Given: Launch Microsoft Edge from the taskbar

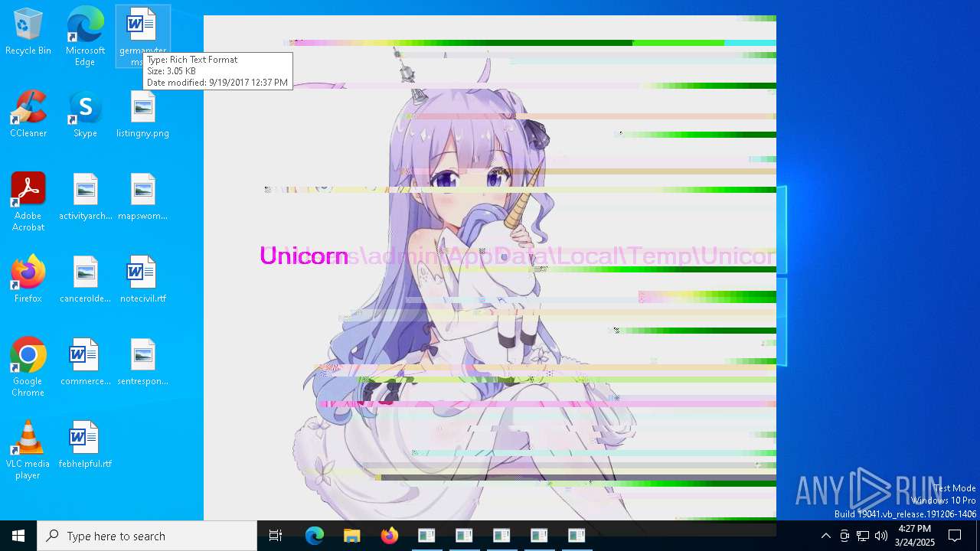Looking at the screenshot, I should [315, 536].
